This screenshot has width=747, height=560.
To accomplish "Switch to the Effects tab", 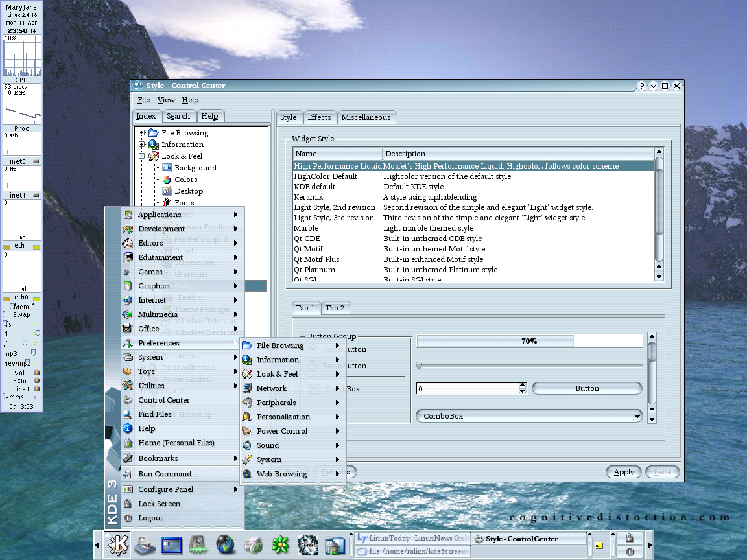I will tap(319, 117).
